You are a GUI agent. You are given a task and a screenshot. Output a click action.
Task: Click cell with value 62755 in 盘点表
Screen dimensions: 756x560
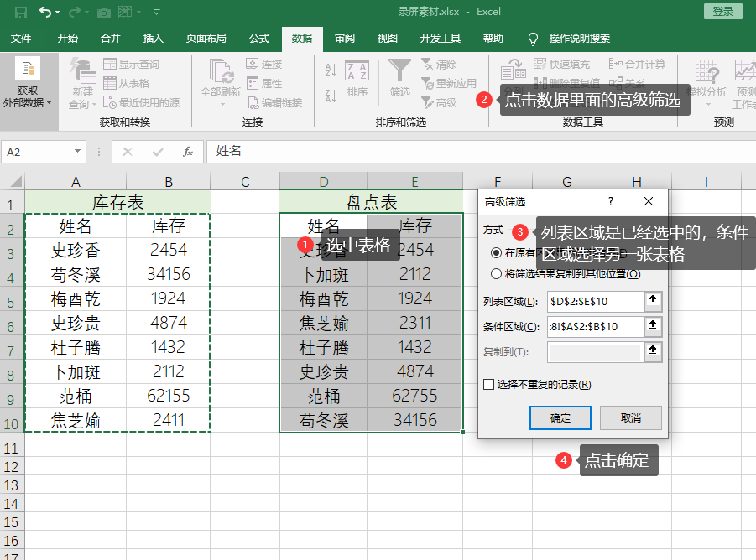(x=414, y=396)
